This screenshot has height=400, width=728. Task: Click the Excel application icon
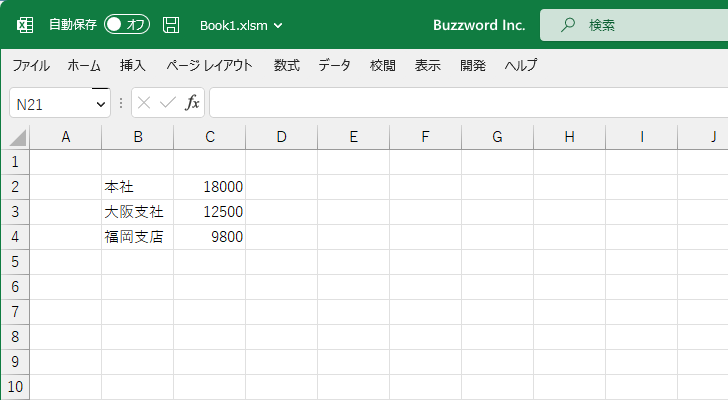pos(25,25)
